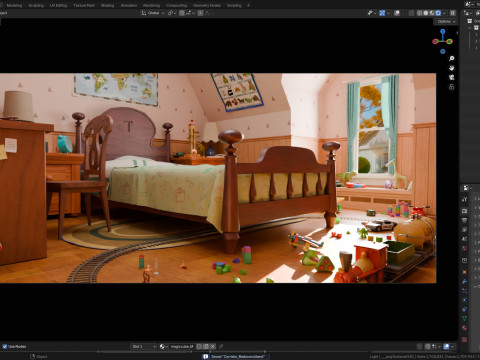
Task: Switch to the Texture Paint workspace
Action: (x=84, y=5)
